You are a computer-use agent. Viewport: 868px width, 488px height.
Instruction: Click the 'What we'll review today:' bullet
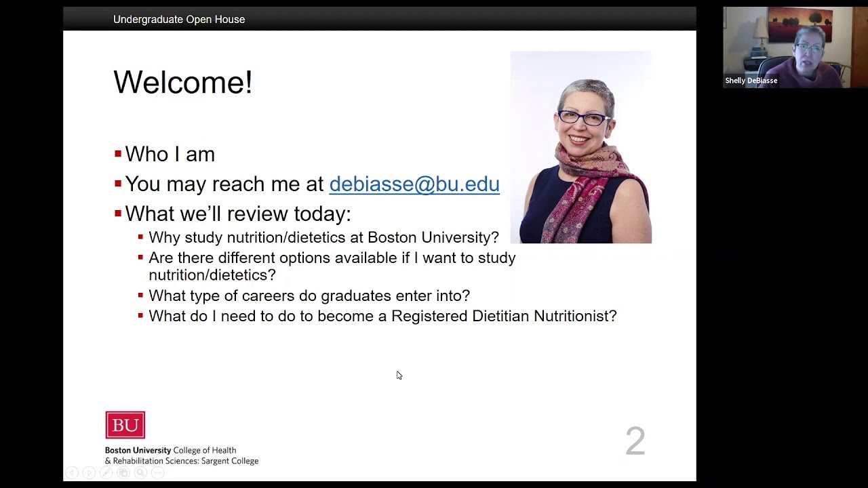click(x=237, y=213)
